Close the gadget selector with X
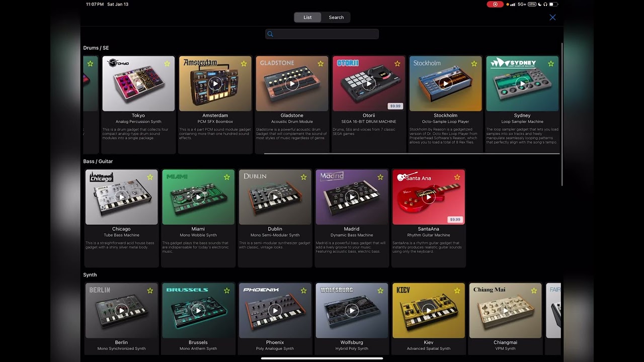 552,17
